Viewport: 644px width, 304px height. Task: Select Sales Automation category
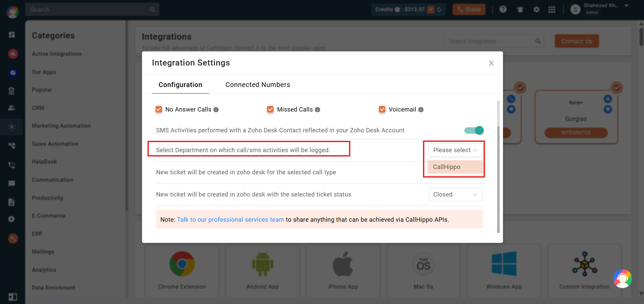pyautogui.click(x=55, y=144)
